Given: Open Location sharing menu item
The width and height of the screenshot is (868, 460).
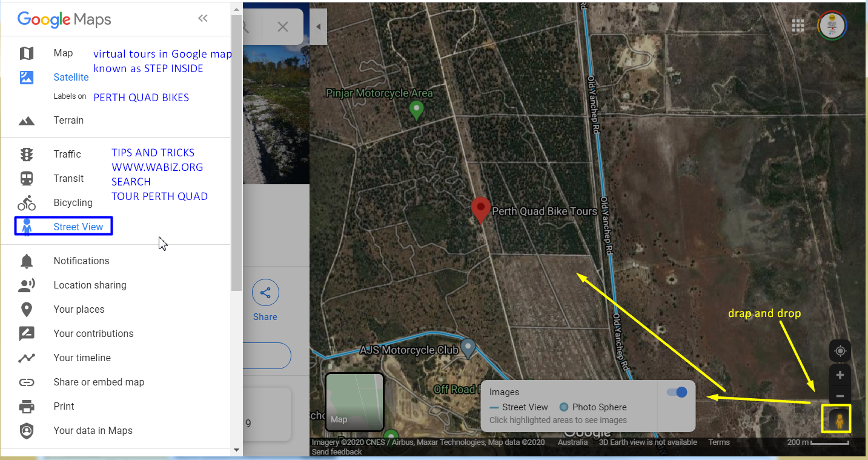Looking at the screenshot, I should 90,285.
